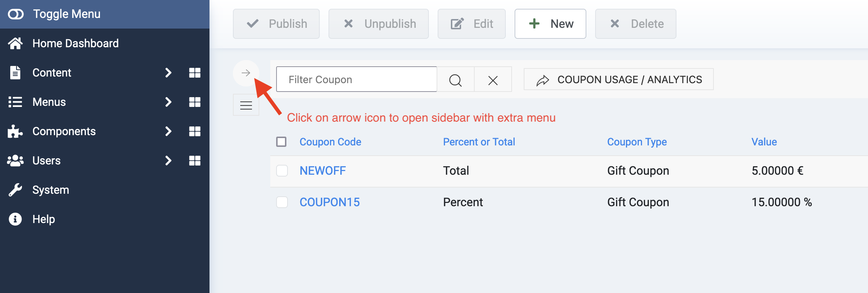
Task: Open Components dashboard grid icon
Action: tap(194, 131)
